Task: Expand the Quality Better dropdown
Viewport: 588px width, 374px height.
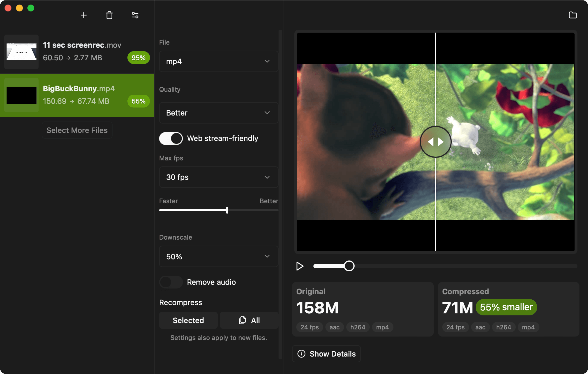Action: [x=218, y=113]
